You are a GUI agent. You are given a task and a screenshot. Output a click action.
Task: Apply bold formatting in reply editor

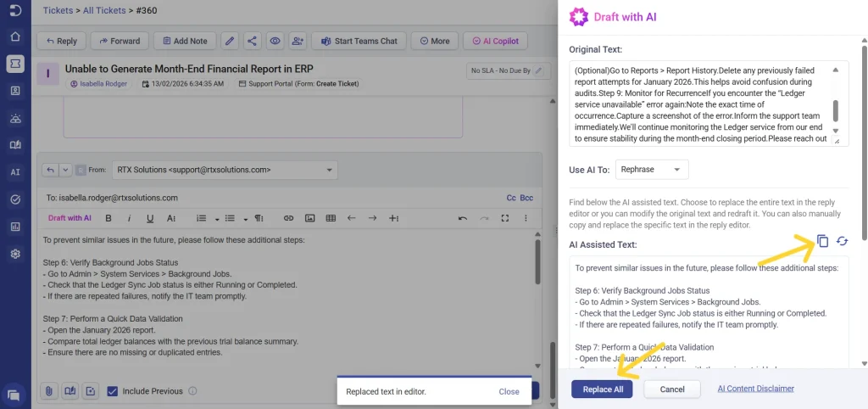(x=108, y=218)
